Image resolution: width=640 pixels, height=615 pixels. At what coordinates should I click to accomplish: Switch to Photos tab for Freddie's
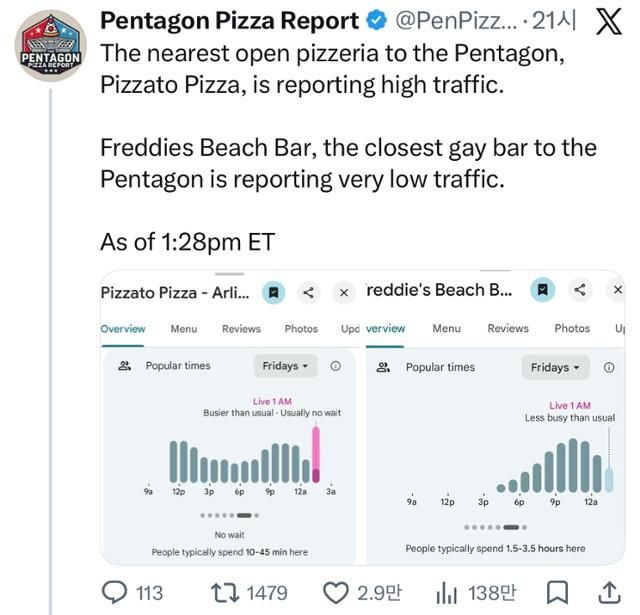point(572,328)
